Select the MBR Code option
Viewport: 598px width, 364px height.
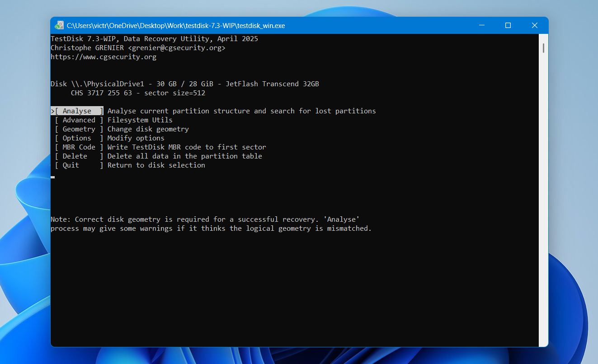pos(79,147)
